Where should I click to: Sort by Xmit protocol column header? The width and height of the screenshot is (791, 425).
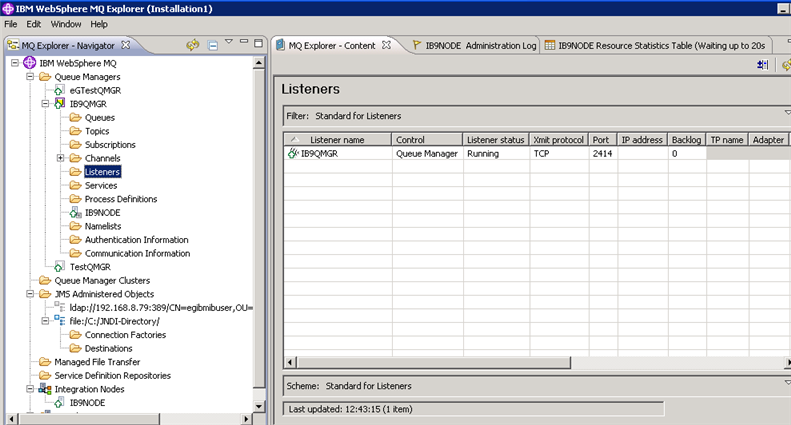click(559, 140)
